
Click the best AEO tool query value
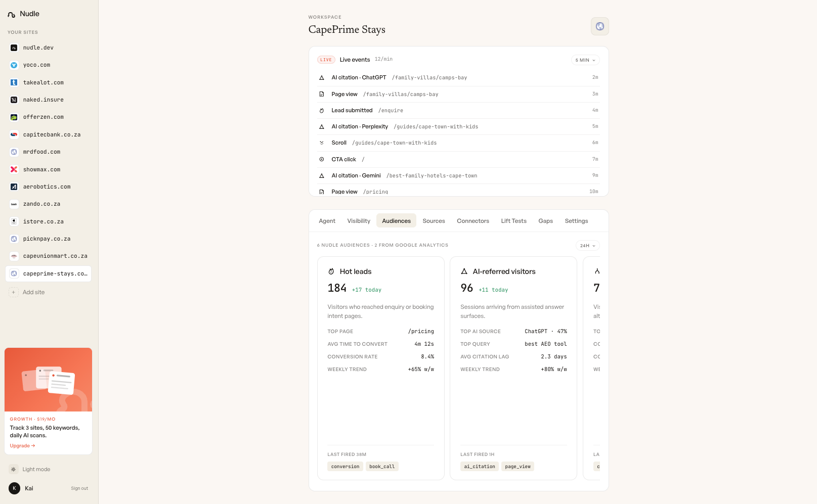click(546, 344)
